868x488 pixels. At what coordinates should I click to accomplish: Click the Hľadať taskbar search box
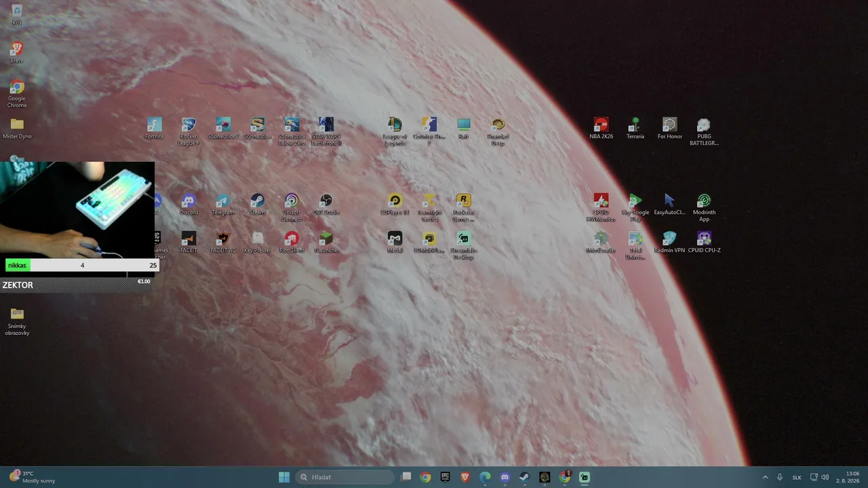(x=344, y=477)
